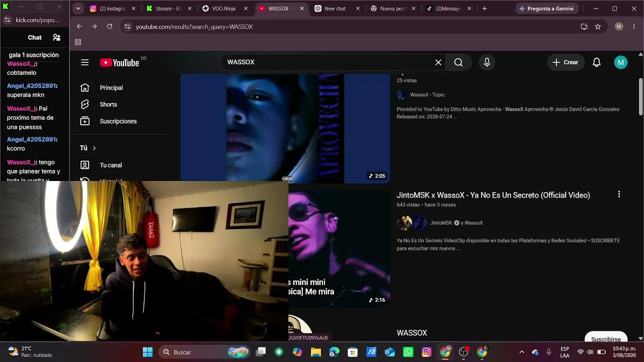This screenshot has width=644, height=362.
Task: Open the Ya No Es Un Secreto video title
Action: (x=493, y=195)
